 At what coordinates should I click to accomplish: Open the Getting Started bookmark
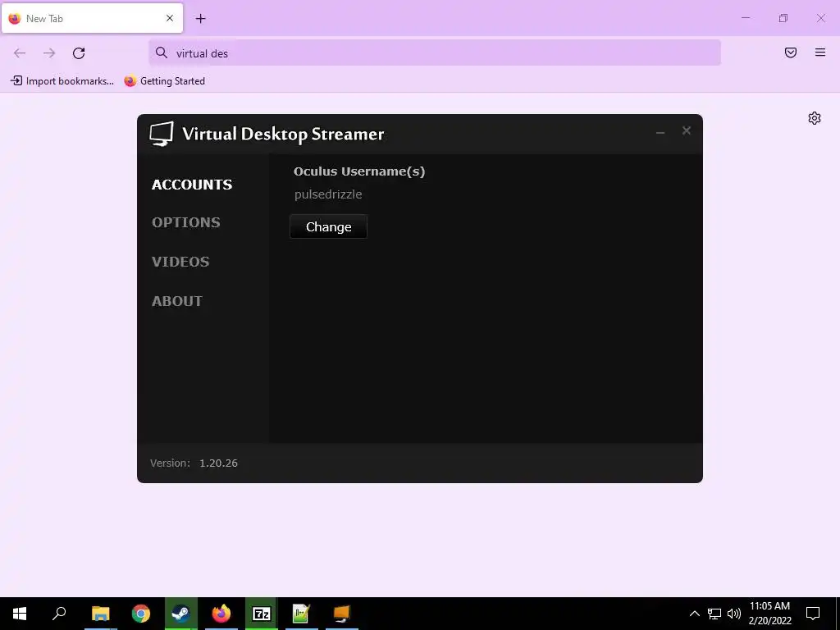tap(164, 81)
